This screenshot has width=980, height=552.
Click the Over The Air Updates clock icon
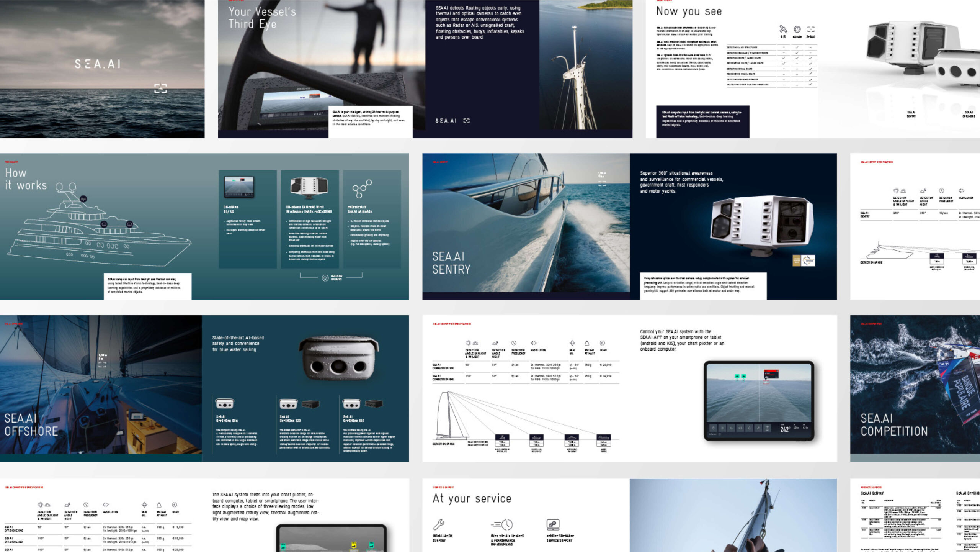coord(502,524)
